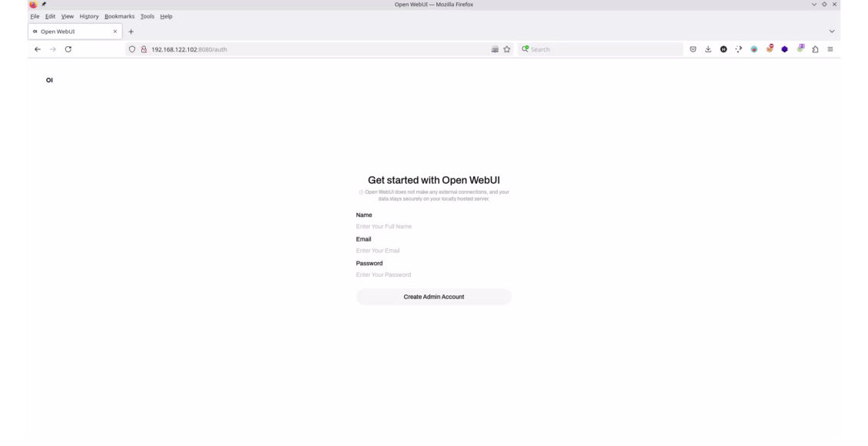Open the tracking protection shield icon
The width and height of the screenshot is (868, 446).
132,49
